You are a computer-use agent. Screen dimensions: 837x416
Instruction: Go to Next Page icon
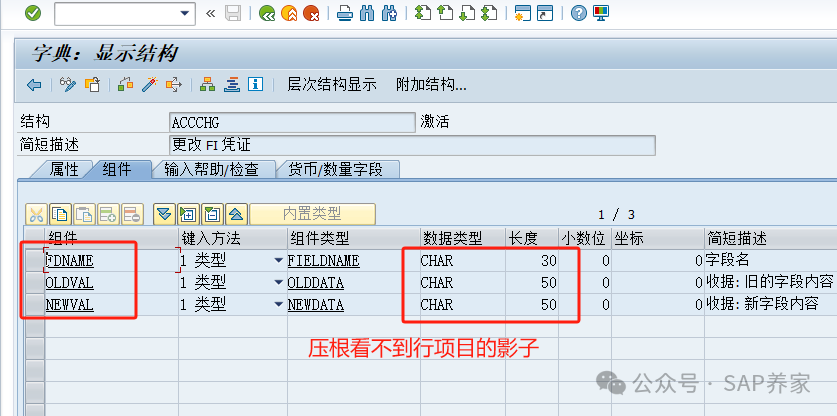[467, 13]
